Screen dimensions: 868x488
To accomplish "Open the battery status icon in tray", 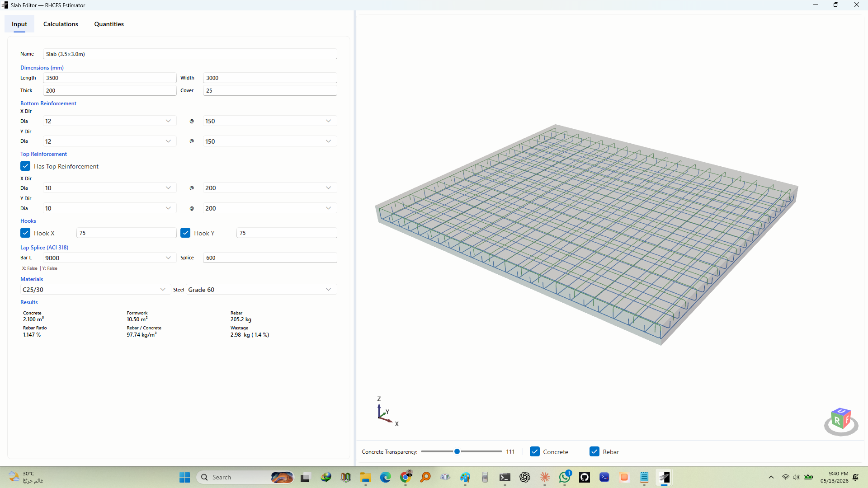I will [x=808, y=477].
